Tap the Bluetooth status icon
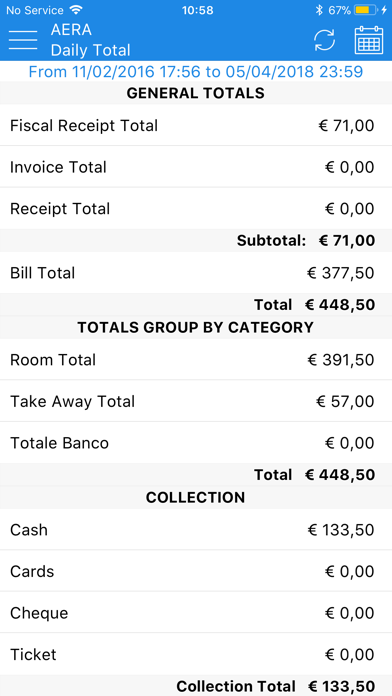Image resolution: width=392 pixels, height=696 pixels. coord(319,10)
